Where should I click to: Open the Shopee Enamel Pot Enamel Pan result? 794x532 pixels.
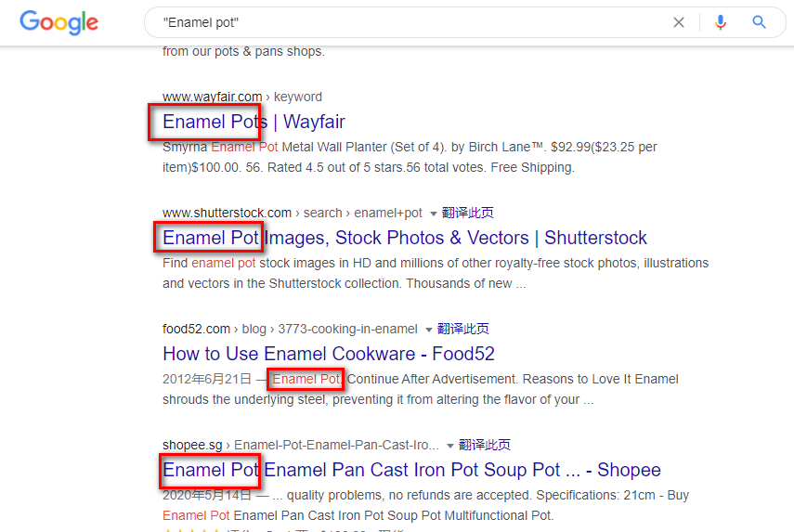411,470
